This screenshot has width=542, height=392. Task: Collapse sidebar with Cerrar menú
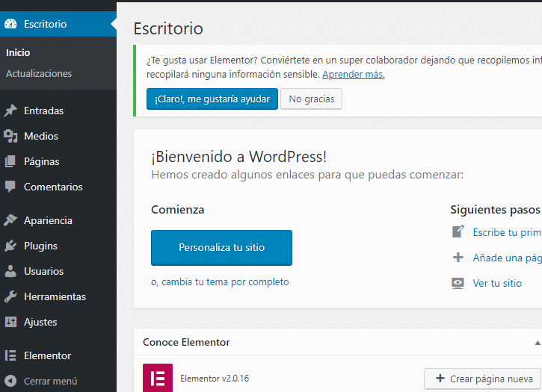coord(49,381)
